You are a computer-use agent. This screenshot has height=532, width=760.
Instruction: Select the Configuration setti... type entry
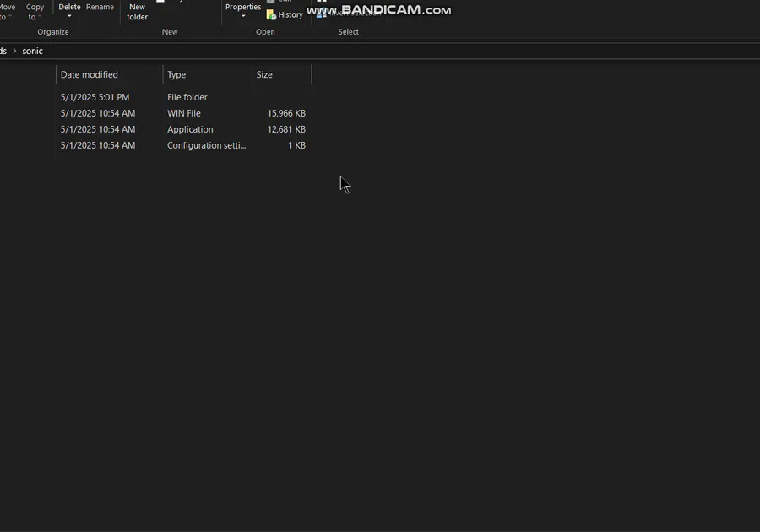coord(207,145)
